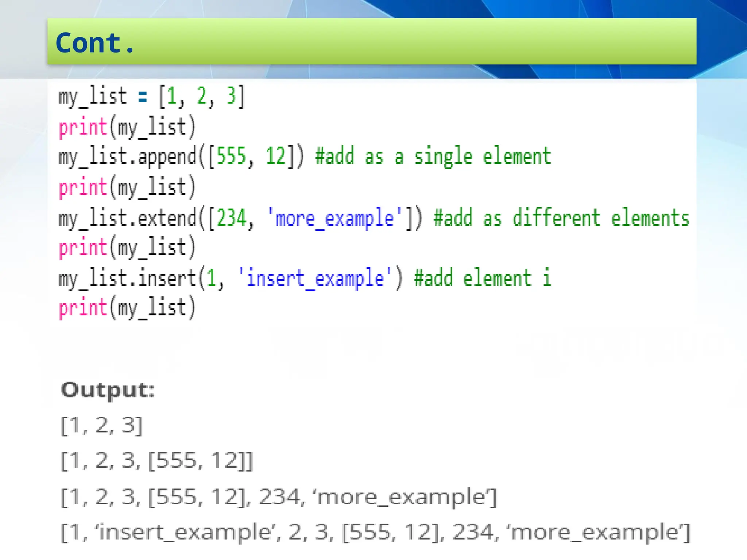The width and height of the screenshot is (747, 560).
Task: Click the '#add as different elements' comment
Action: coord(561,218)
